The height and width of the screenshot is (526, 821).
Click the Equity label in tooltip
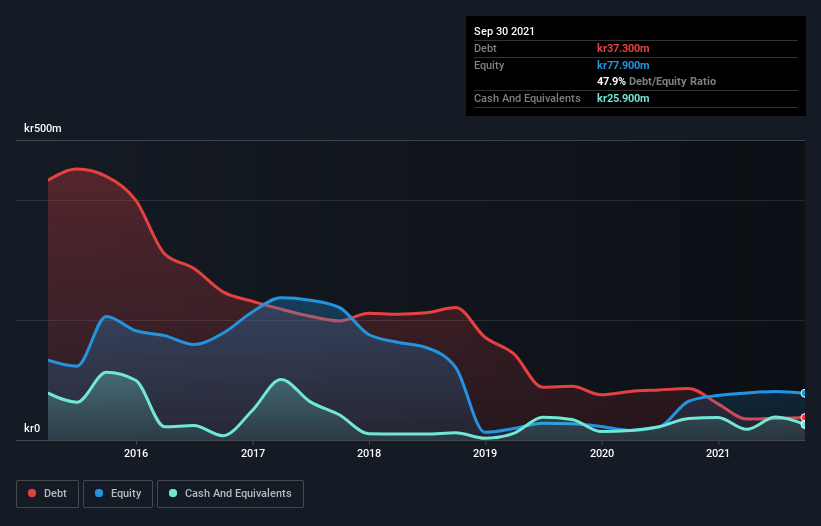tap(489, 65)
